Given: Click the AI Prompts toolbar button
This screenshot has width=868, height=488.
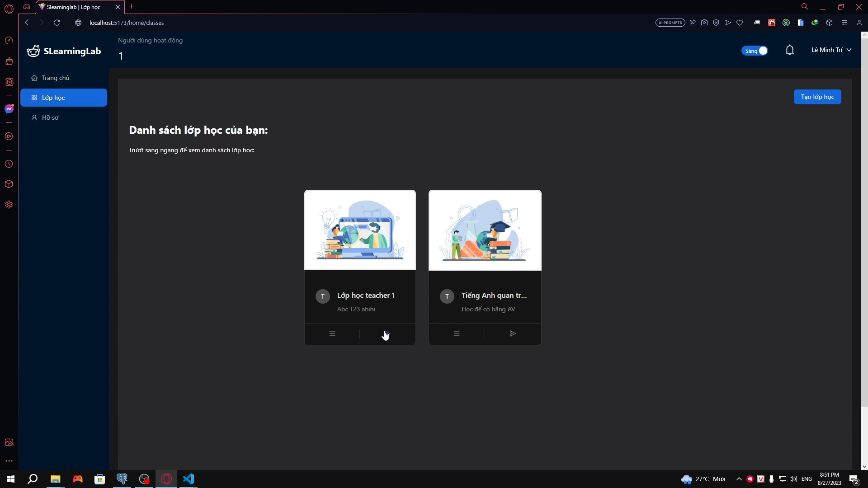Looking at the screenshot, I should 670,23.
